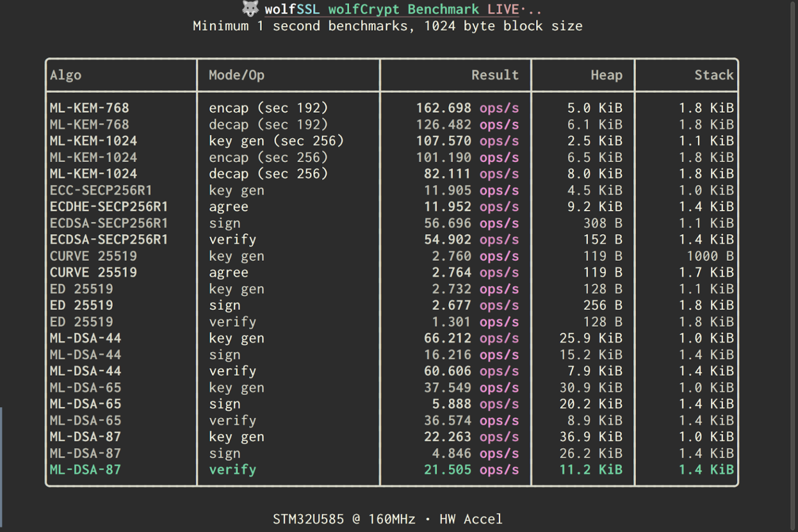Screen dimensions: 798x532
Task: Select the ECC-SECP256R1 key gen row
Action: click(208, 190)
